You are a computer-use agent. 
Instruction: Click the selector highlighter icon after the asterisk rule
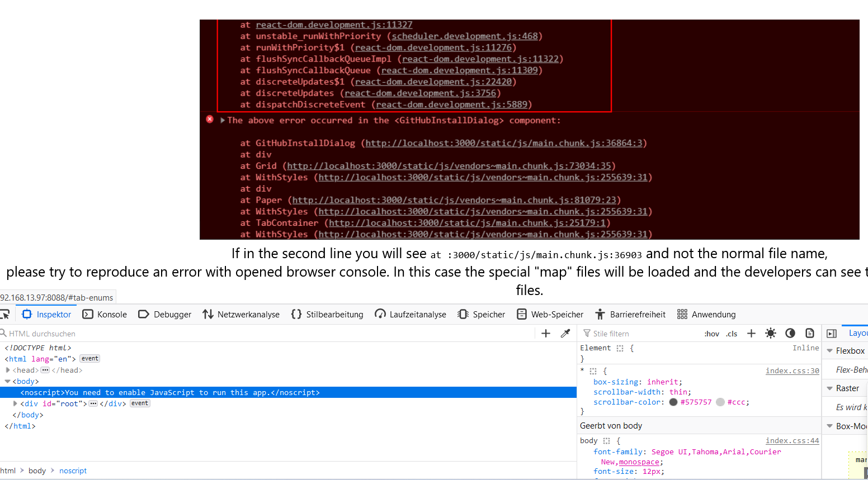pos(593,371)
